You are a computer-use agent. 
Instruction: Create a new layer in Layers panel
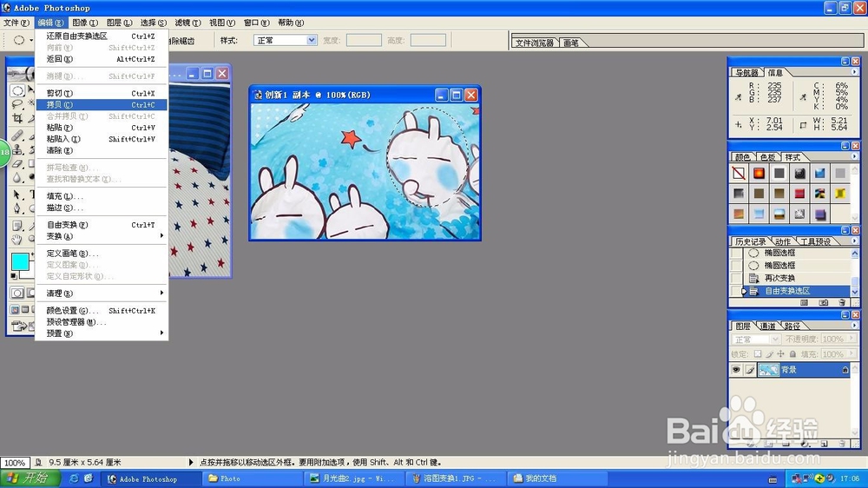point(825,445)
